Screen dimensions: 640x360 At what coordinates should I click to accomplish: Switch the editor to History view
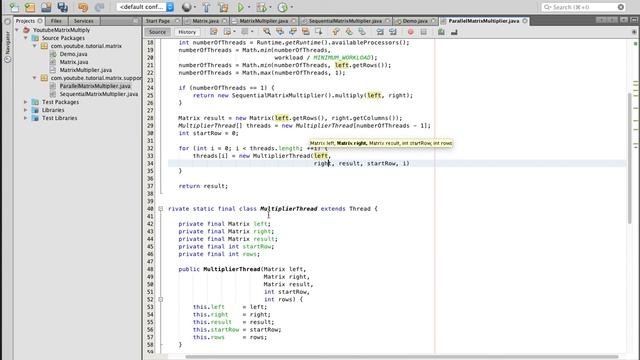pyautogui.click(x=187, y=32)
